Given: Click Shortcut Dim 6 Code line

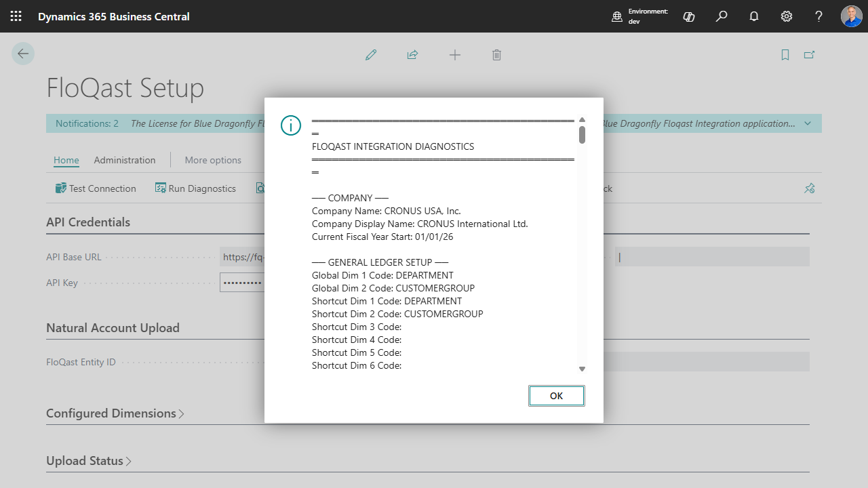Looking at the screenshot, I should [357, 365].
